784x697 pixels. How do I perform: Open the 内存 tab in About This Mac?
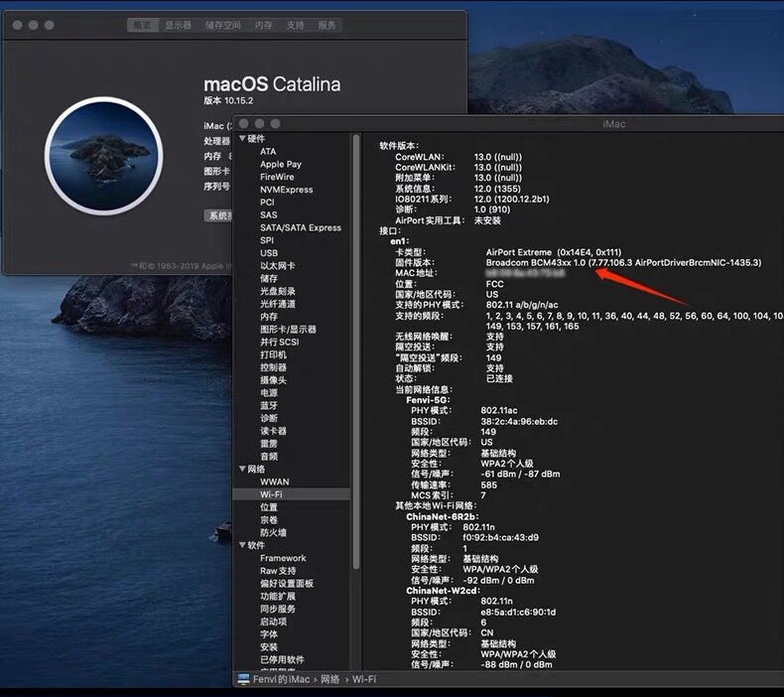[x=263, y=25]
